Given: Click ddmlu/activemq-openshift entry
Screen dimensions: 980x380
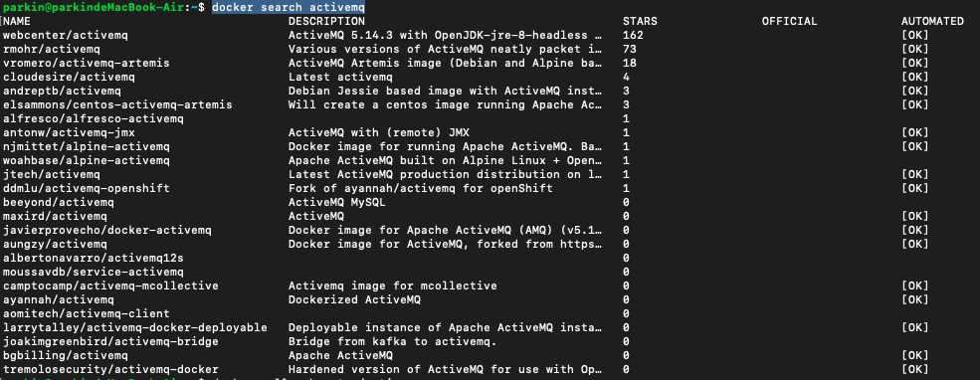Looking at the screenshot, I should [x=87, y=188].
